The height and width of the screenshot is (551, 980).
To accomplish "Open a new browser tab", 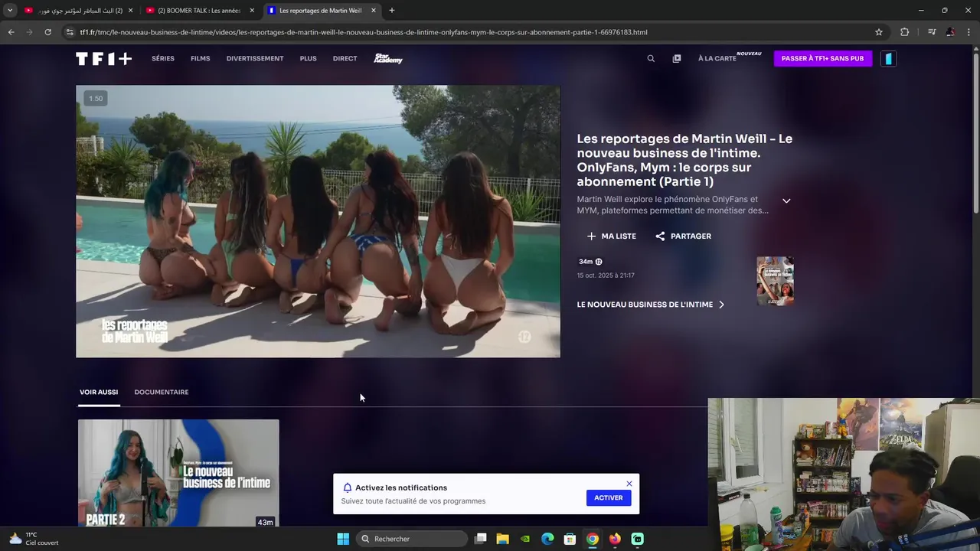I will pyautogui.click(x=392, y=11).
